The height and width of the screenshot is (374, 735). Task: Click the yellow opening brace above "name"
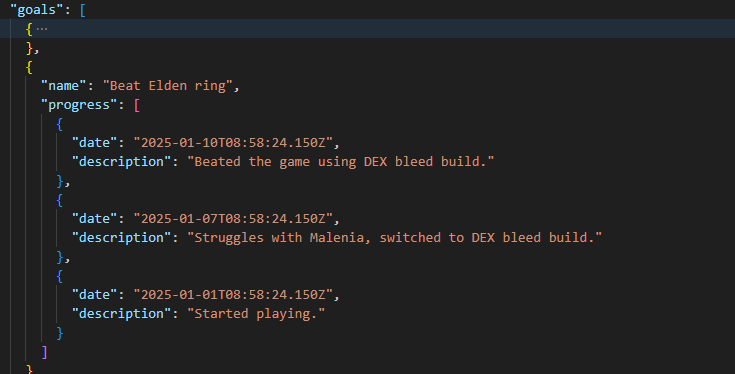29,67
